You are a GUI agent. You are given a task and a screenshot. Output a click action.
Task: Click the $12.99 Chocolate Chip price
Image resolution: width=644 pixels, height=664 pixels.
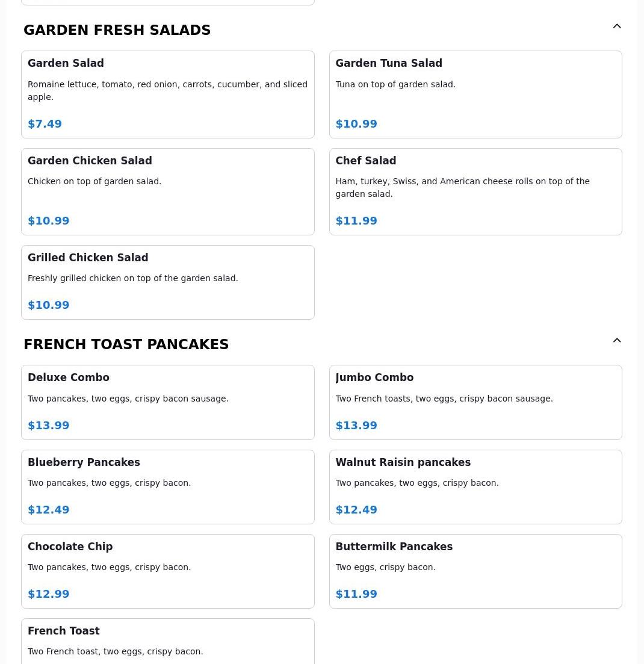(48, 594)
